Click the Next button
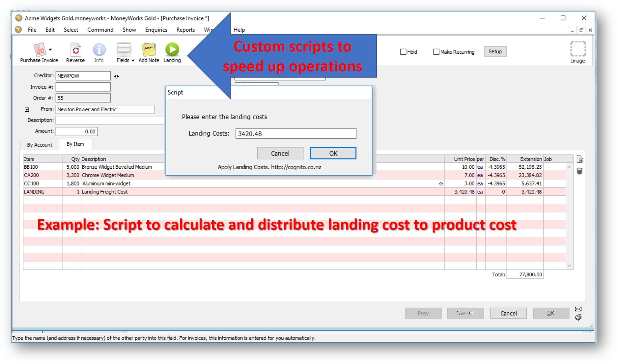Screen dimensions: 618x364 tap(465, 313)
